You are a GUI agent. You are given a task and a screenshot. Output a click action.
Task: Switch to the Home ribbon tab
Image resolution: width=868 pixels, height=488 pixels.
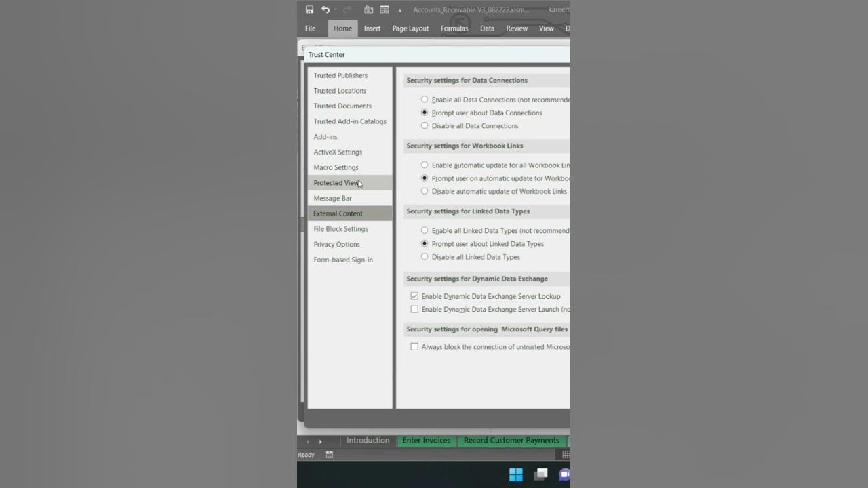coord(342,28)
